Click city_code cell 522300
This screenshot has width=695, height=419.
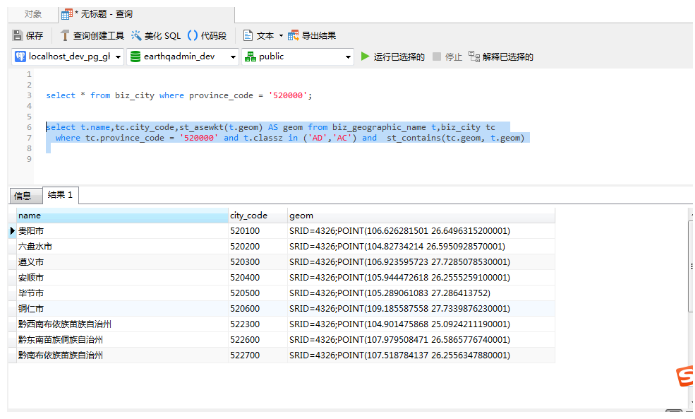pos(258,324)
